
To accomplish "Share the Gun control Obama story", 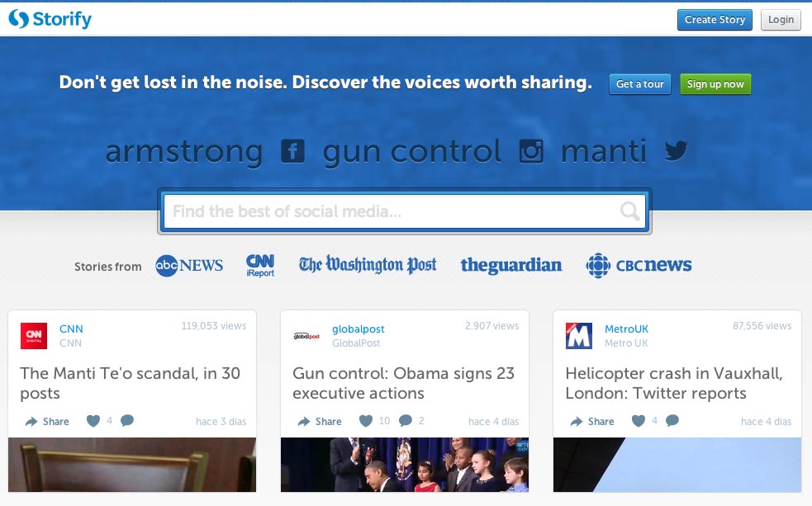I will (320, 421).
